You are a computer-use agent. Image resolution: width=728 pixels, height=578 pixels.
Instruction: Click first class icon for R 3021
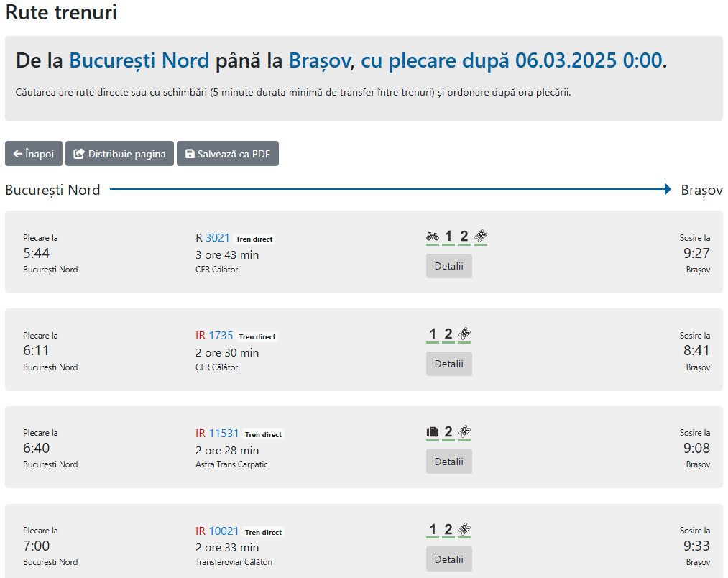click(448, 237)
